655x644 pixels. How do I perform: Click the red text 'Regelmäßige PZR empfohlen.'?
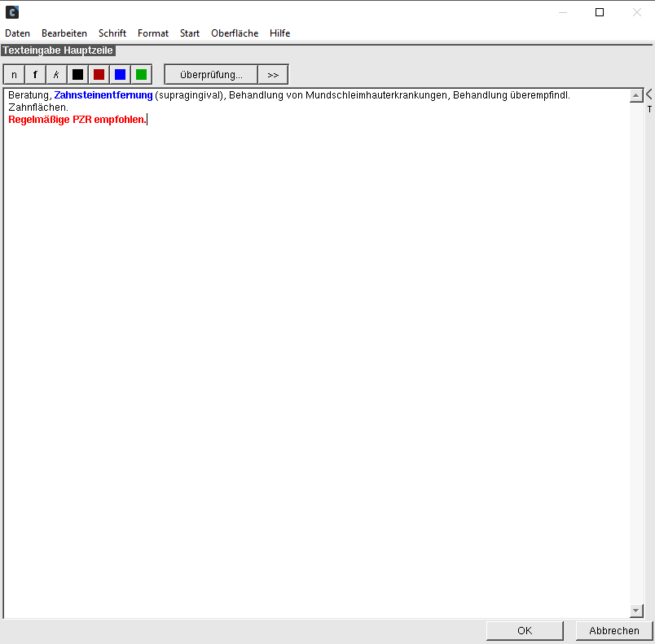point(77,120)
